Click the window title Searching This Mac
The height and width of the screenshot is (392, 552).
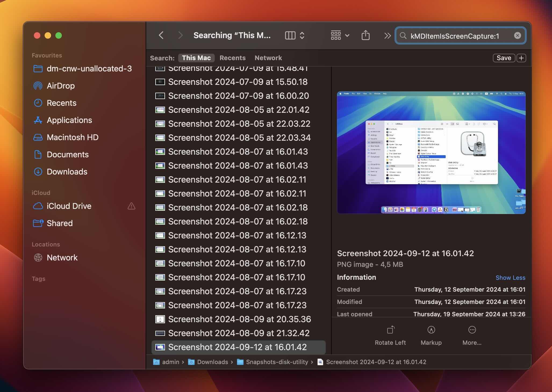(232, 35)
